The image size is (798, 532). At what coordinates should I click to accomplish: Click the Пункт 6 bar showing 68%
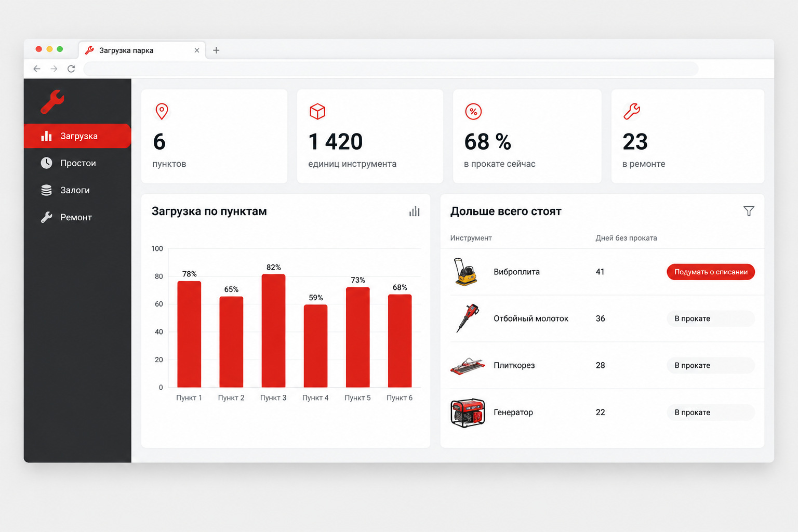(x=400, y=341)
